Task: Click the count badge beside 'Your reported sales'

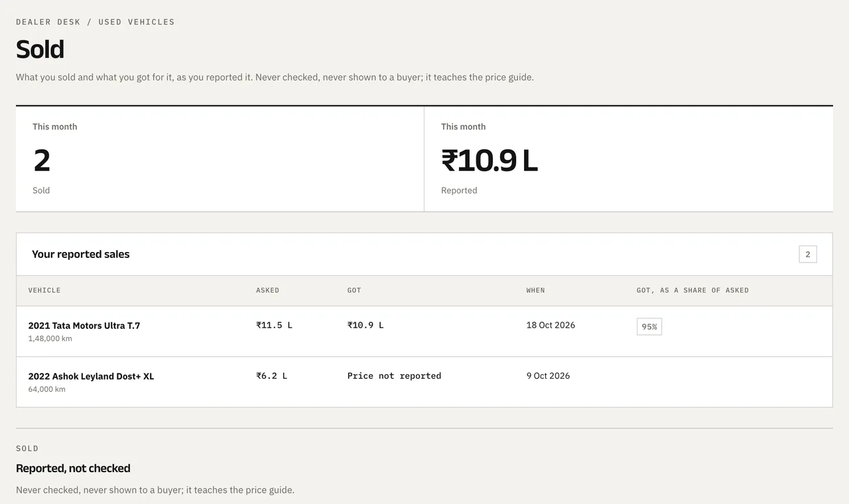Action: point(808,254)
